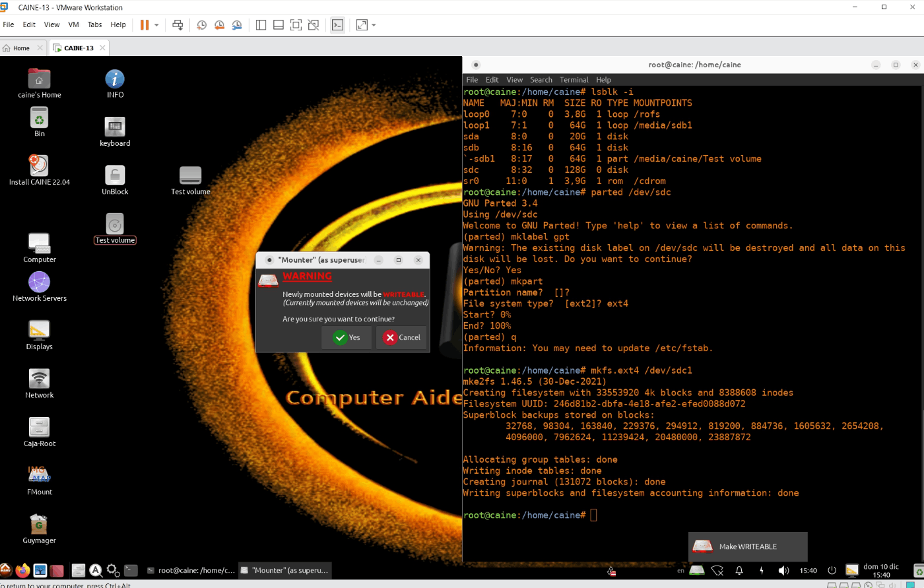The height and width of the screenshot is (588, 924).
Task: Select the CAINE-13 tab
Action: (79, 48)
